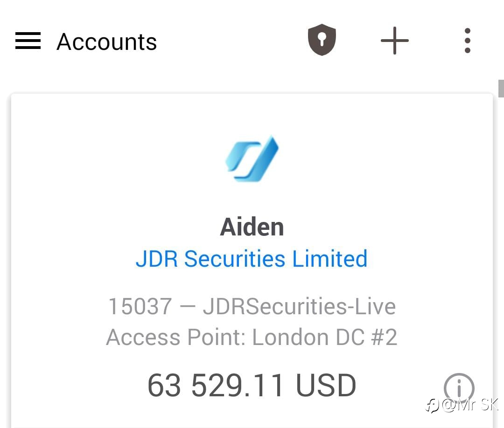Click the watermark logo icon beside @Mr SK
The height and width of the screenshot is (428, 504).
coord(433,406)
